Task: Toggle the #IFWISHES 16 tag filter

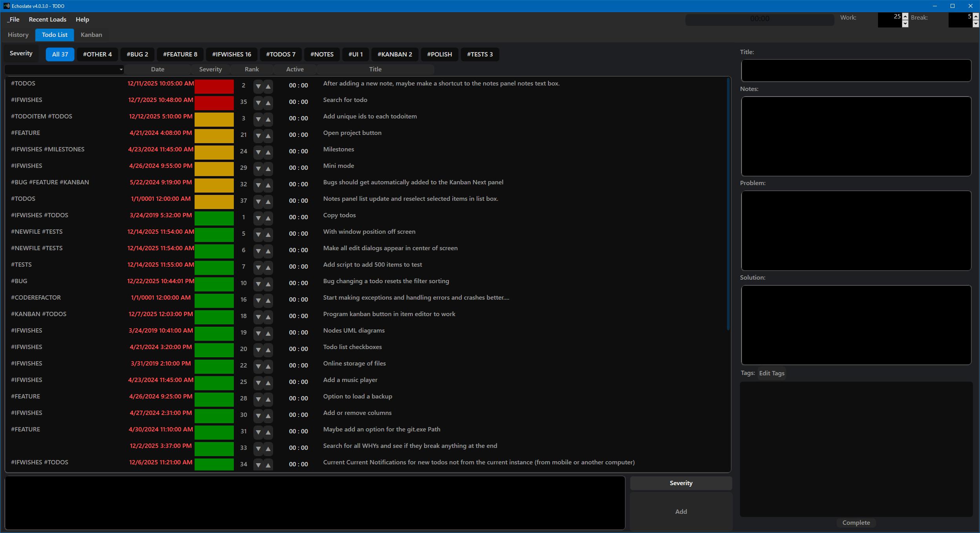Action: 231,54
